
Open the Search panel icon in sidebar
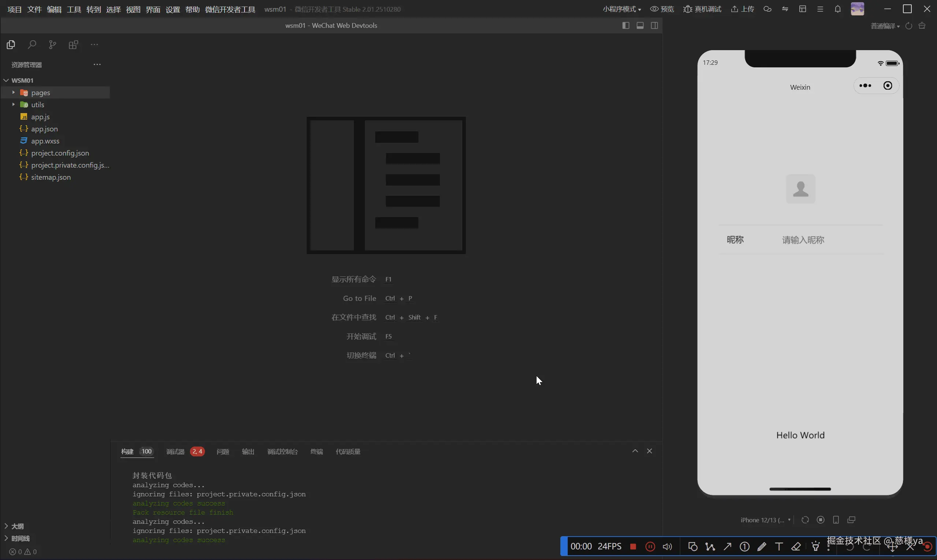(x=32, y=45)
